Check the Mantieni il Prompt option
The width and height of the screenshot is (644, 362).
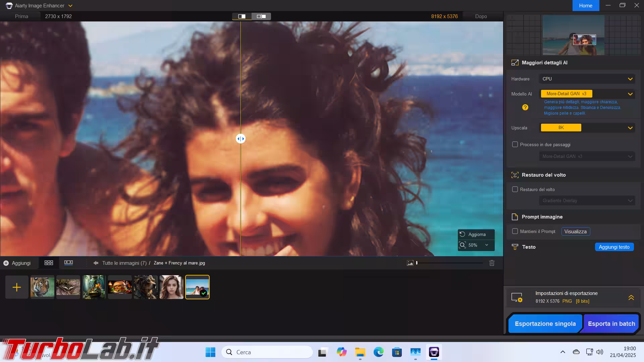click(515, 231)
